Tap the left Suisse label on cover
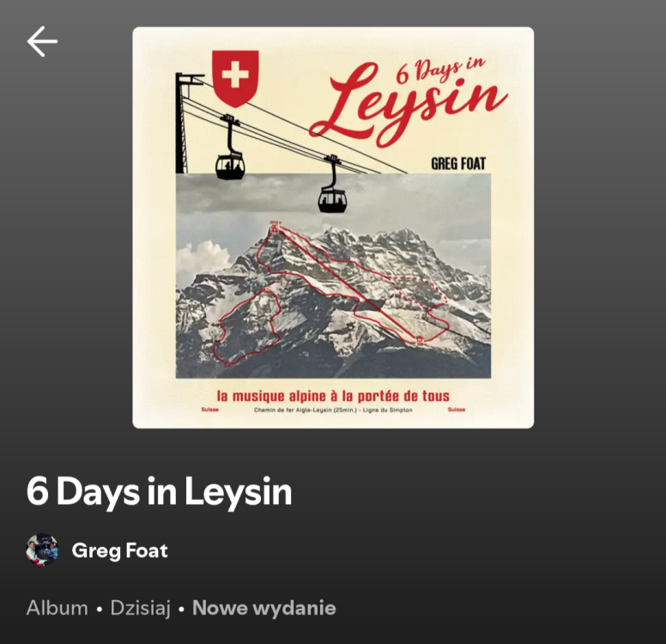This screenshot has width=666, height=644. (209, 410)
